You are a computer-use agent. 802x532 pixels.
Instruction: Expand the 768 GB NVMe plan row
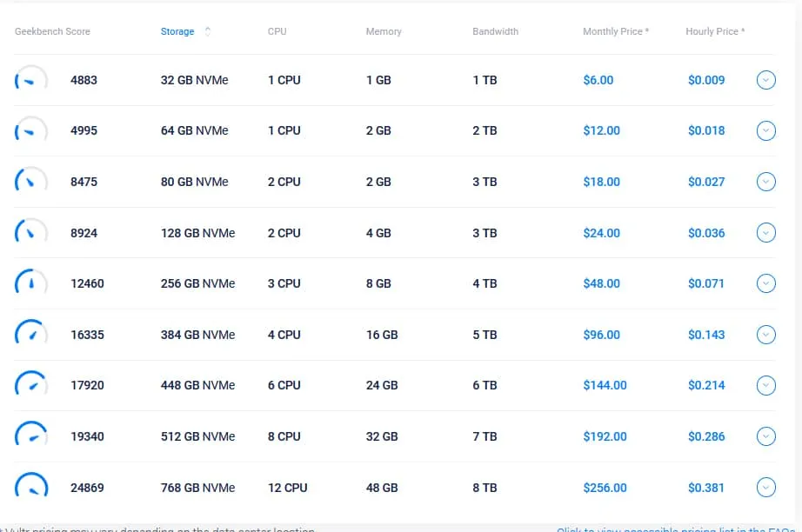click(x=765, y=488)
